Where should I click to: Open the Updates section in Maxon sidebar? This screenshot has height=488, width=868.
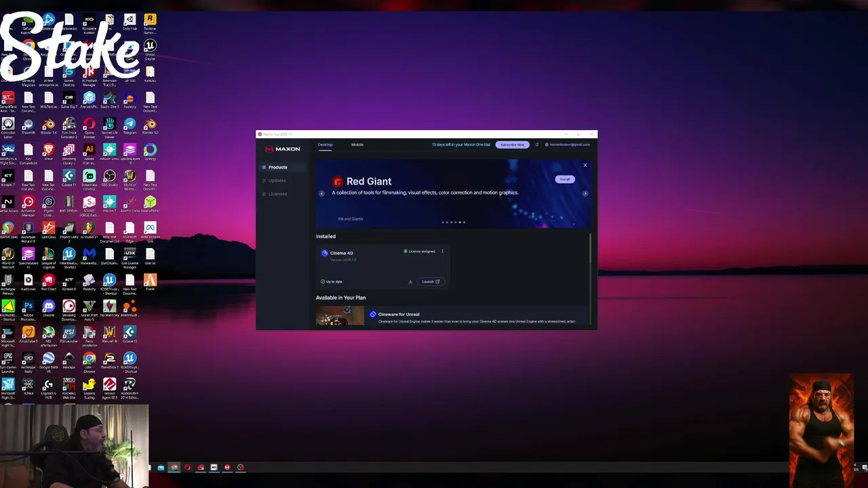(x=274, y=180)
